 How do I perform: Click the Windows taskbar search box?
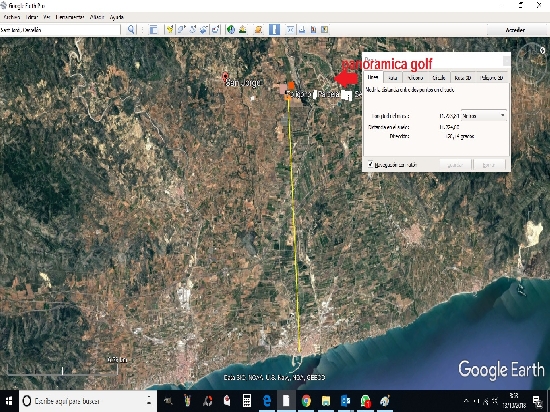(x=88, y=401)
